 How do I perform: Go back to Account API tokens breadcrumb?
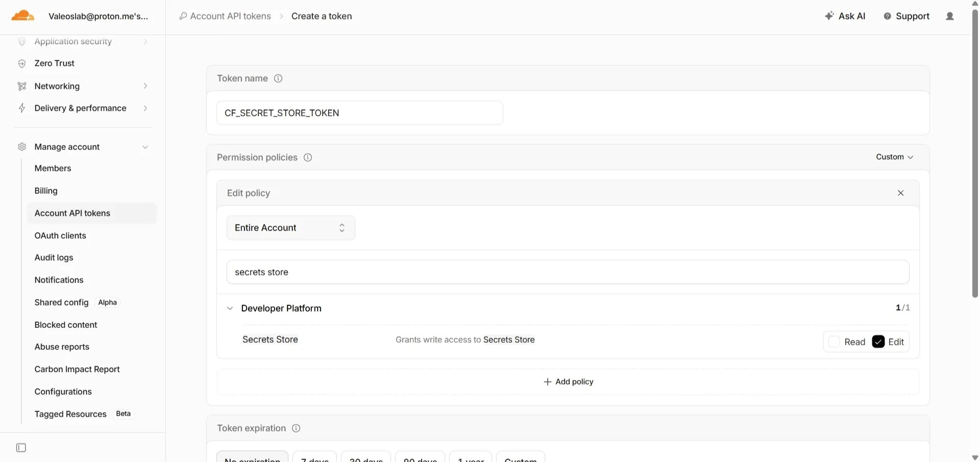tap(230, 16)
